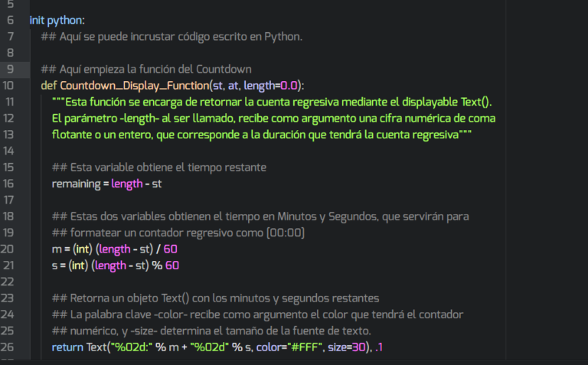Click line number 10 in the gutter
Viewport: 588px width, 365px height.
point(10,85)
